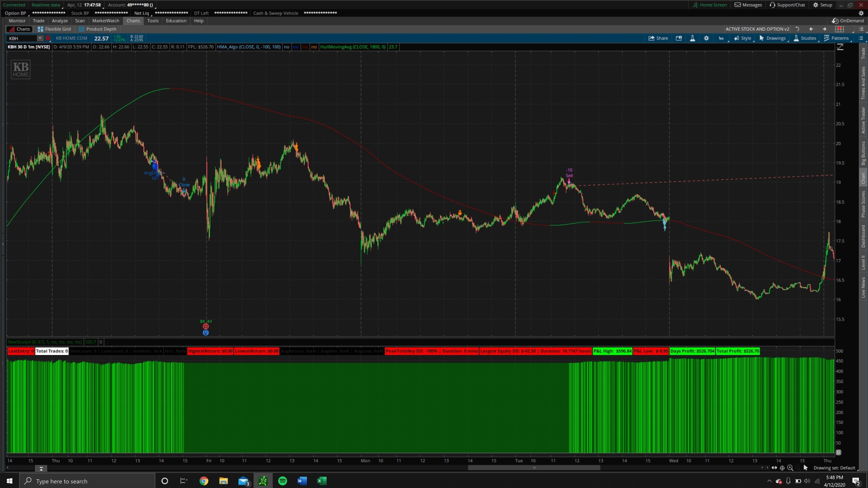Open the 1m timeframe selector

click(721, 38)
